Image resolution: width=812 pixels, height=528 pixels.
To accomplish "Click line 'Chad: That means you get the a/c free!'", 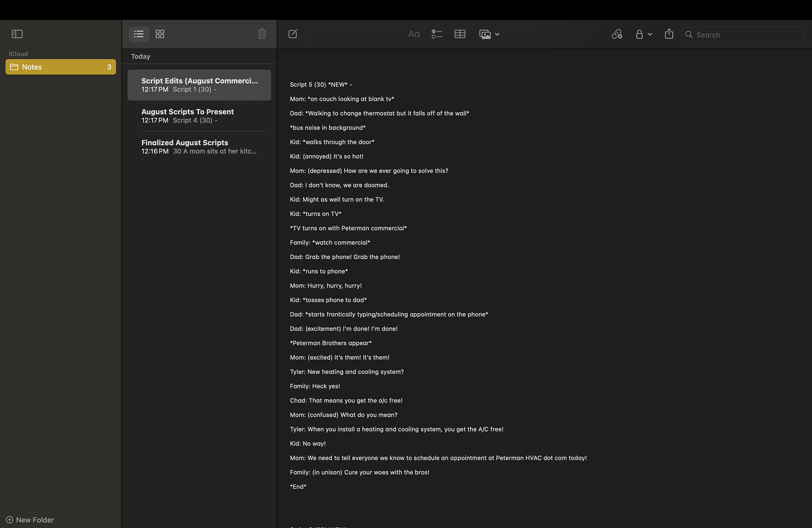I will coord(346,401).
